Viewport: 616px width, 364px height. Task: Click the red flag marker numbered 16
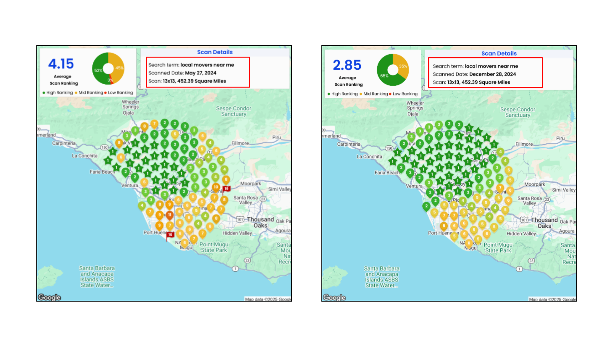point(170,235)
